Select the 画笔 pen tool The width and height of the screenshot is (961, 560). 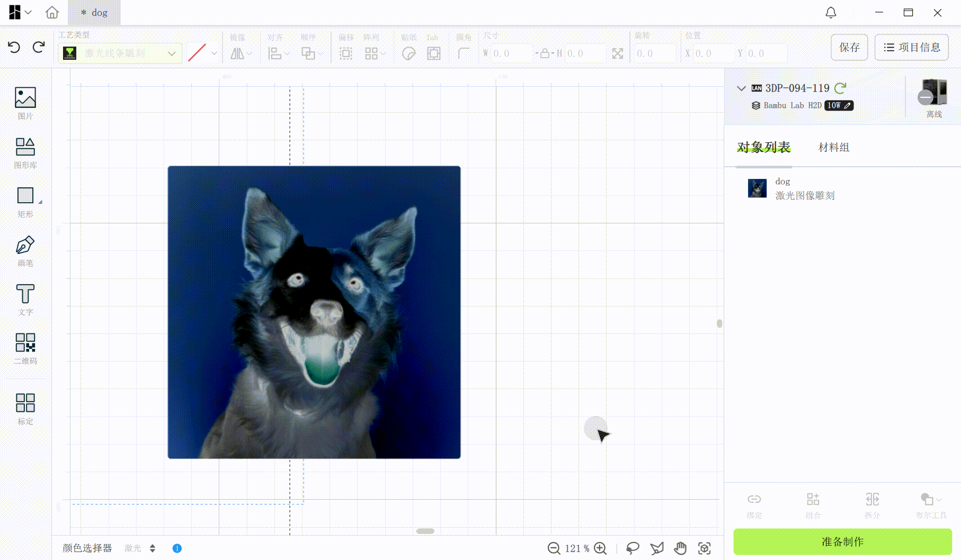click(25, 251)
